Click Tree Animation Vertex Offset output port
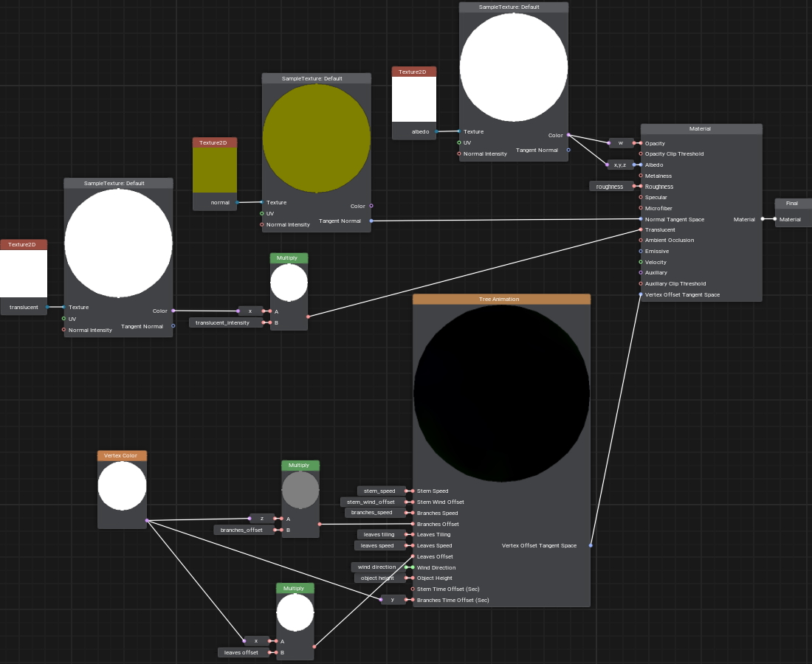 coord(590,546)
